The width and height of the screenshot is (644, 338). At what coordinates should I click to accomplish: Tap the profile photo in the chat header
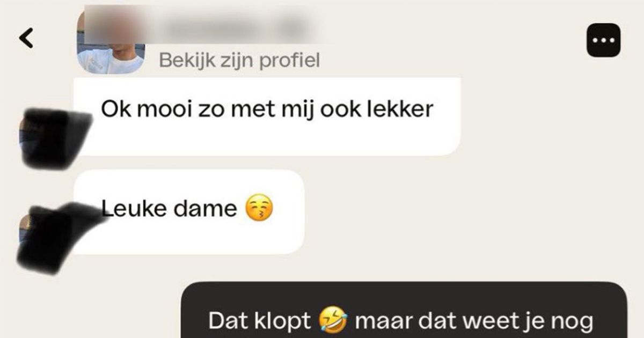[111, 41]
